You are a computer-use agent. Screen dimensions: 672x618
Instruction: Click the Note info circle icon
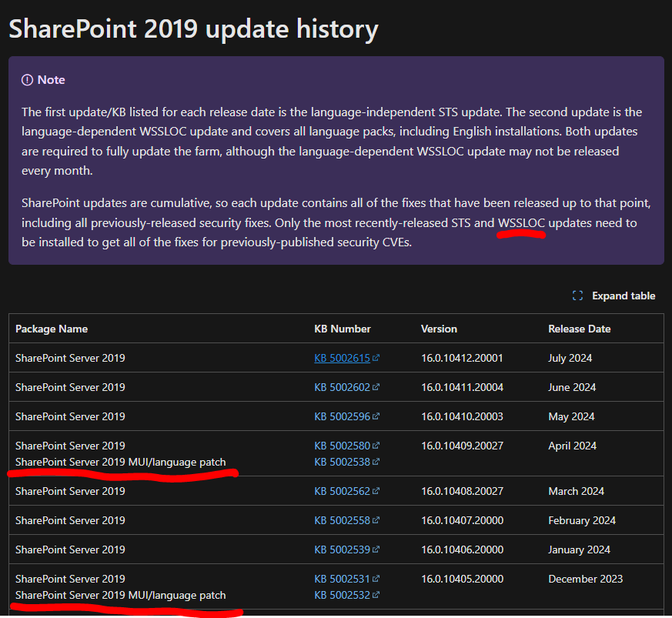[x=28, y=80]
